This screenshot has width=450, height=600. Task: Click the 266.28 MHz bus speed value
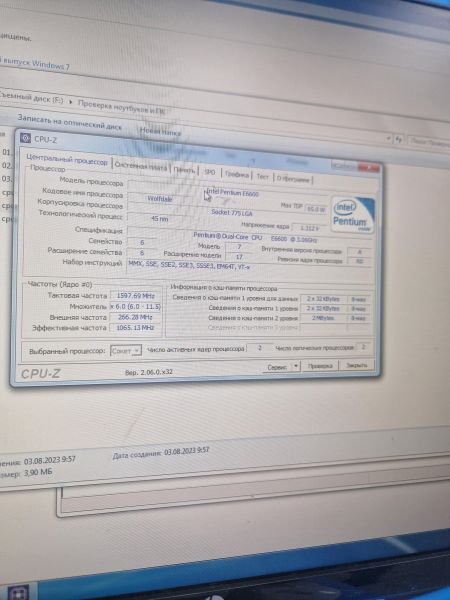pyautogui.click(x=135, y=317)
